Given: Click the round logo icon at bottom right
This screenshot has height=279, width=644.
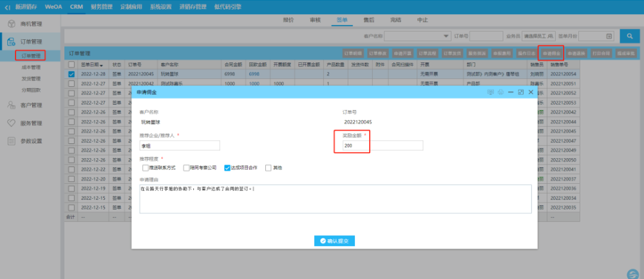Looking at the screenshot, I should click(633, 274).
